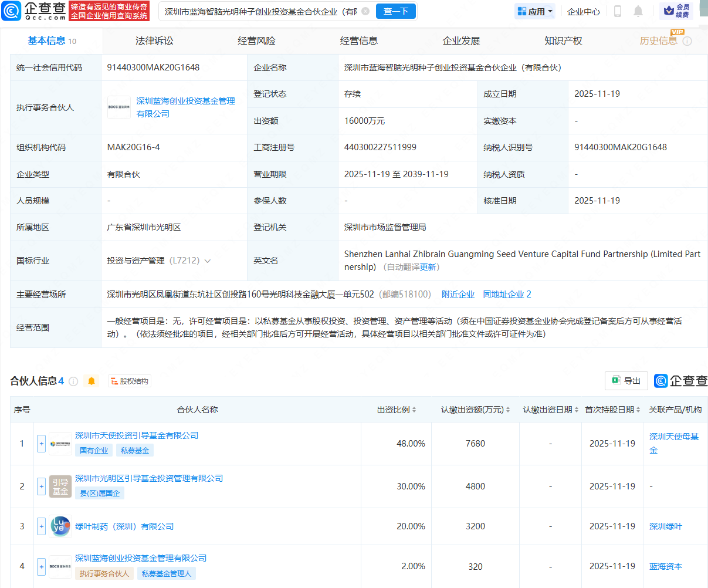708x588 pixels.
Task: Open the 附近企业 link
Action: tap(458, 295)
